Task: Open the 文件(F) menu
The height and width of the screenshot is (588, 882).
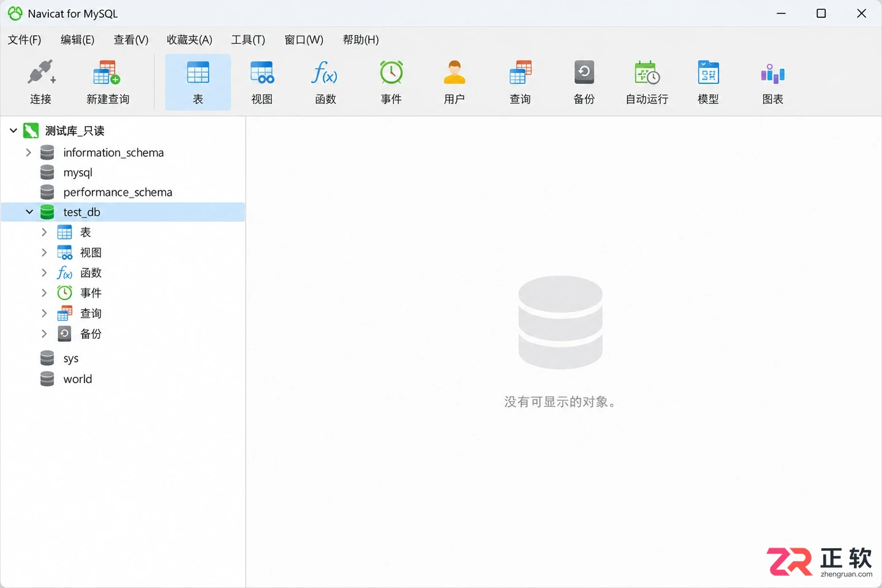Action: [24, 40]
